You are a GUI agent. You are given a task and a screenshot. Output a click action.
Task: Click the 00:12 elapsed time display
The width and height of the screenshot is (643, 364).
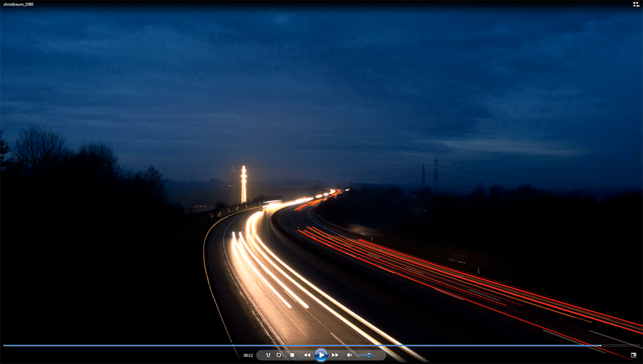point(248,356)
